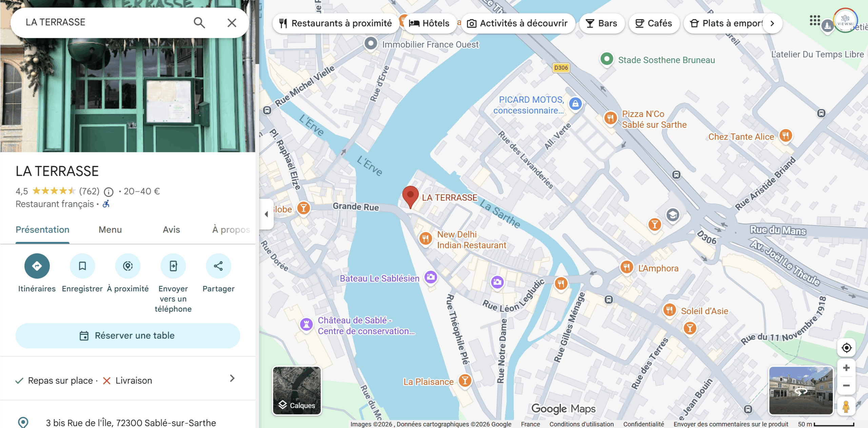
Task: Open the Google apps grid icon
Action: (815, 20)
